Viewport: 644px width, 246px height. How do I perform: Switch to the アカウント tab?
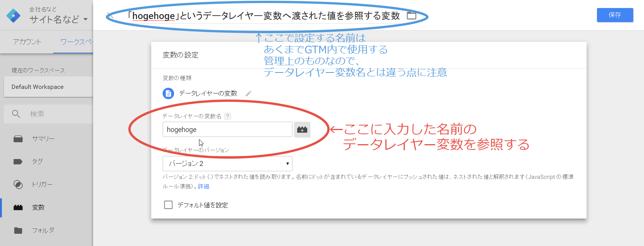point(27,42)
